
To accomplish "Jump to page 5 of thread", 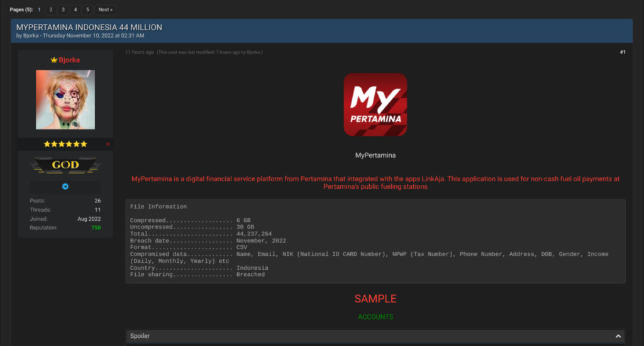I will pyautogui.click(x=87, y=9).
